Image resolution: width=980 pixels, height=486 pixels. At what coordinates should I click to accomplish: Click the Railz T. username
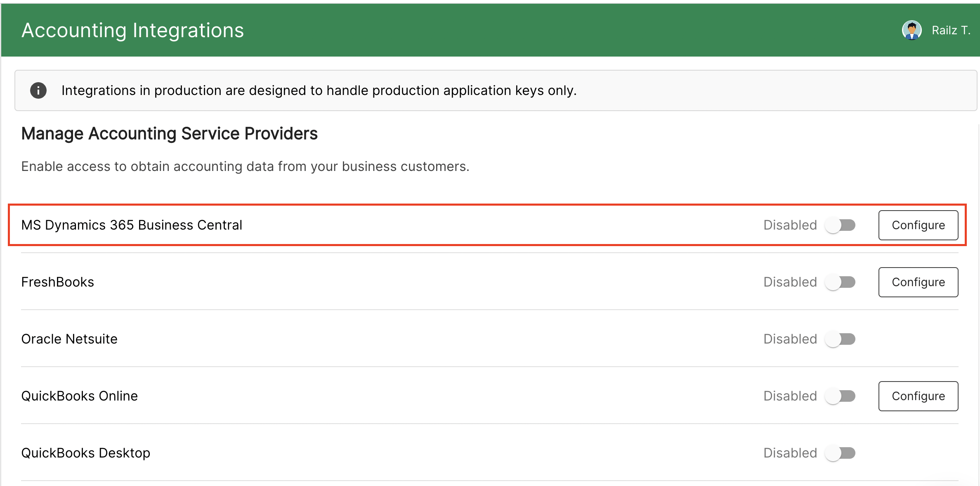[x=951, y=30]
